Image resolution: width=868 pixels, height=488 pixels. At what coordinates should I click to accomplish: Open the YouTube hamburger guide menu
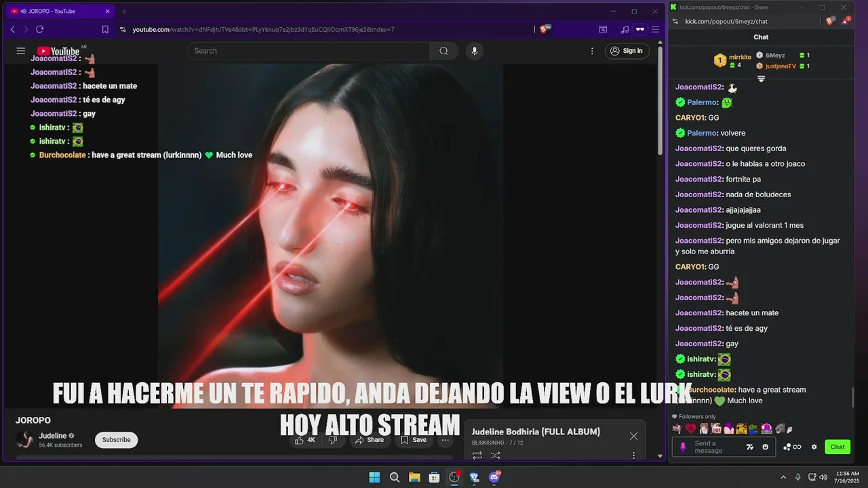point(21,51)
